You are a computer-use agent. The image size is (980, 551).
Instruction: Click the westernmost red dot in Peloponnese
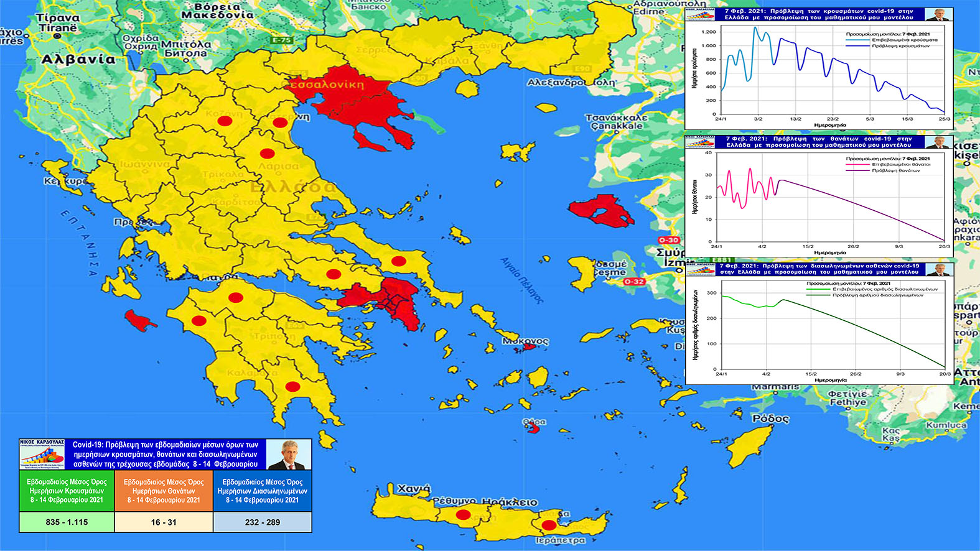point(198,321)
